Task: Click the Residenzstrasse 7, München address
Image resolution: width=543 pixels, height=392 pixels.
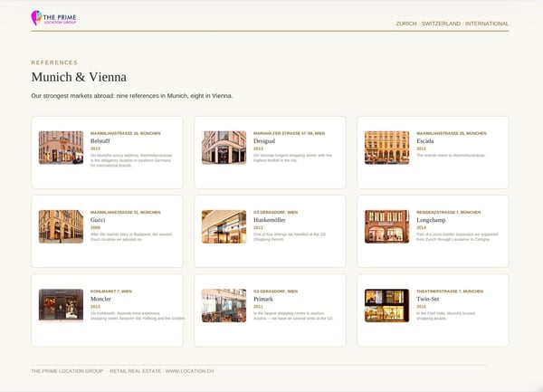Action: click(449, 212)
